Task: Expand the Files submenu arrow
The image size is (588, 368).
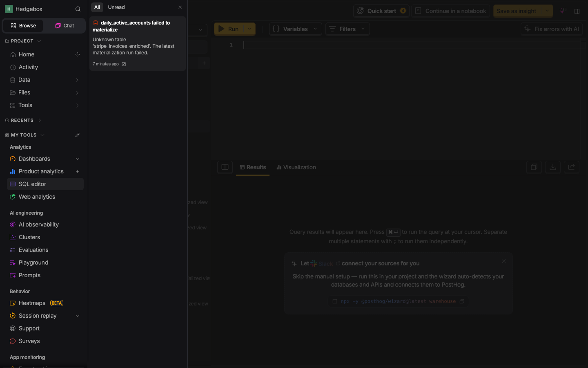Action: click(x=78, y=93)
